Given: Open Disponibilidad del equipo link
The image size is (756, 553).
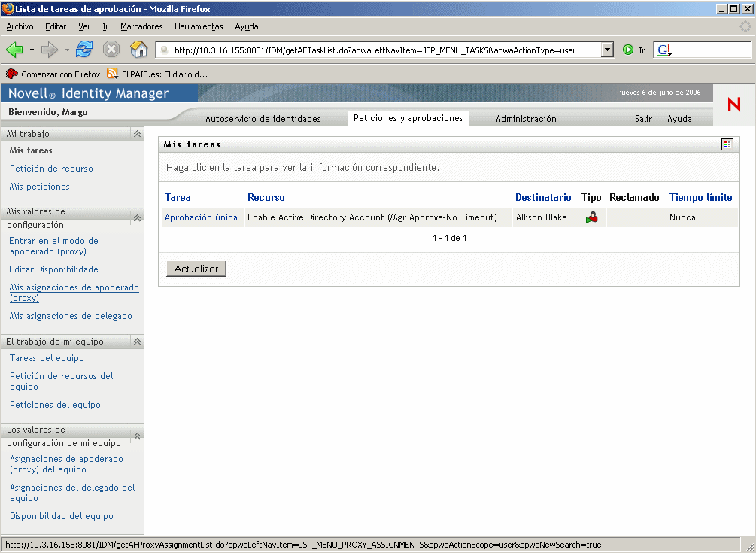Looking at the screenshot, I should pyautogui.click(x=61, y=516).
